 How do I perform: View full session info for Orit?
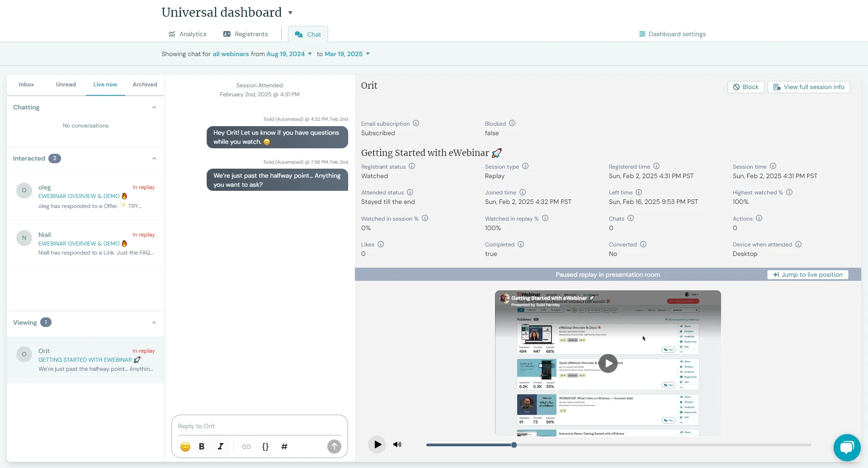[x=809, y=87]
